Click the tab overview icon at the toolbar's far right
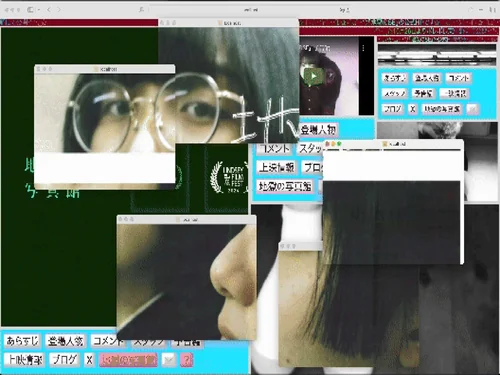This screenshot has height=375, width=500. coord(493,10)
